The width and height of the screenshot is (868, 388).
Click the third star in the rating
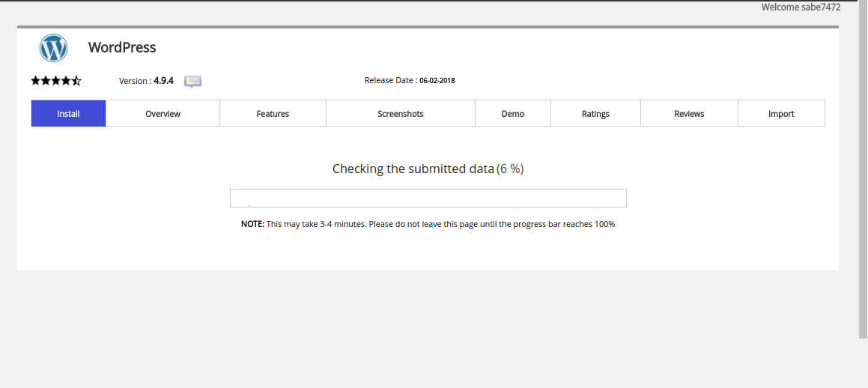56,81
